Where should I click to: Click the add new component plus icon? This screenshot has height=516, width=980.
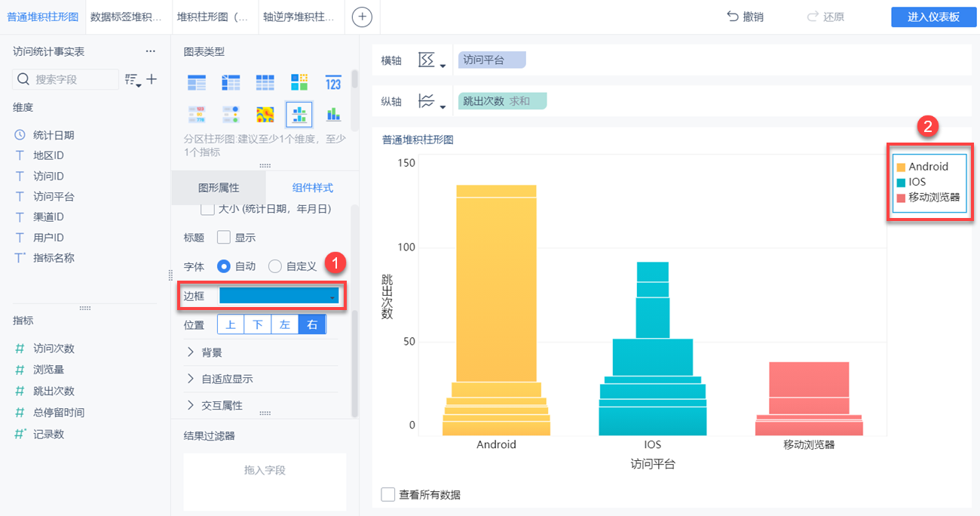(x=362, y=17)
